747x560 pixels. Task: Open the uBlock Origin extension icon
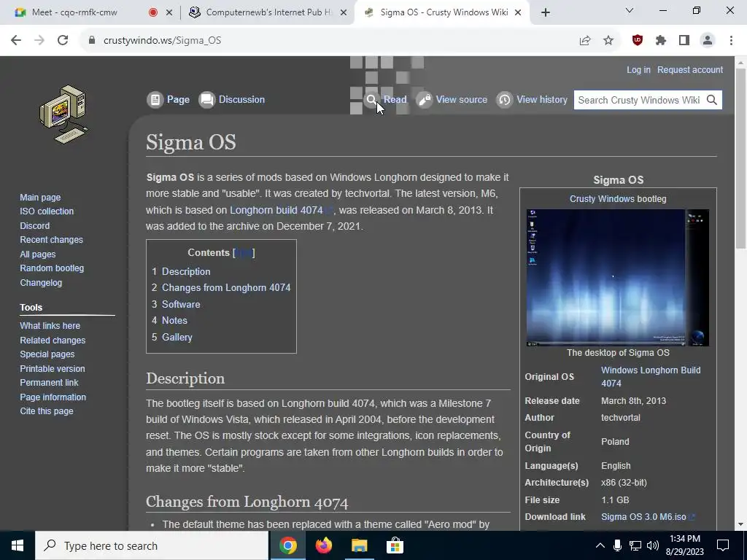click(638, 41)
